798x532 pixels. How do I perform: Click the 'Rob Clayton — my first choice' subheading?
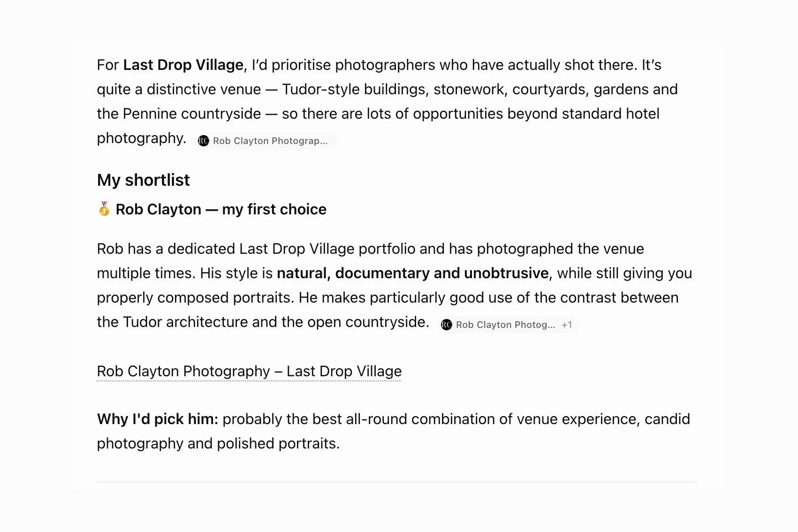click(221, 209)
